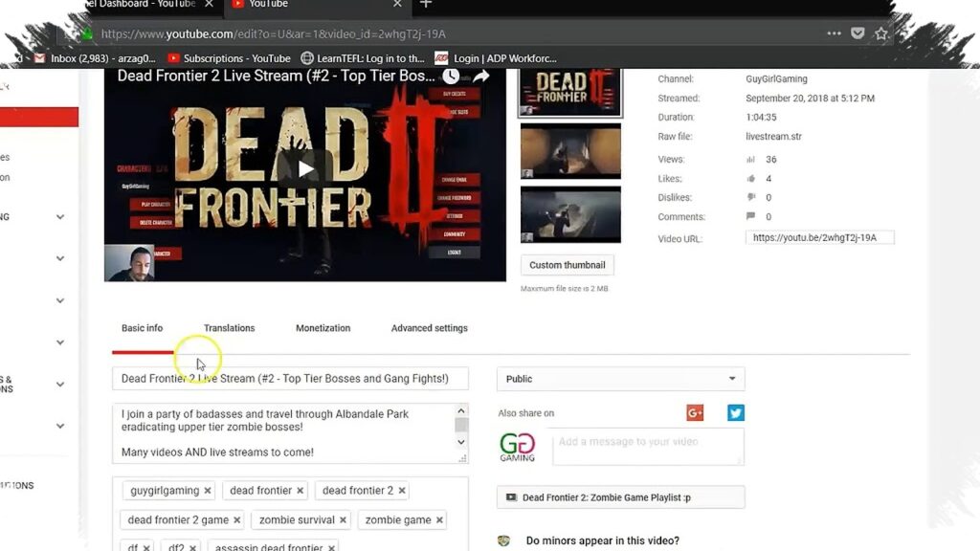Click the Video URL field
Screen dimensions: 980x551
(819, 237)
